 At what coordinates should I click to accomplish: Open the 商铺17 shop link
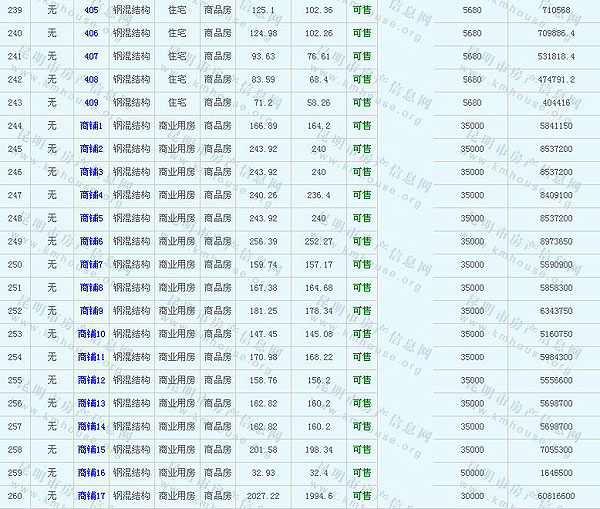point(91,495)
